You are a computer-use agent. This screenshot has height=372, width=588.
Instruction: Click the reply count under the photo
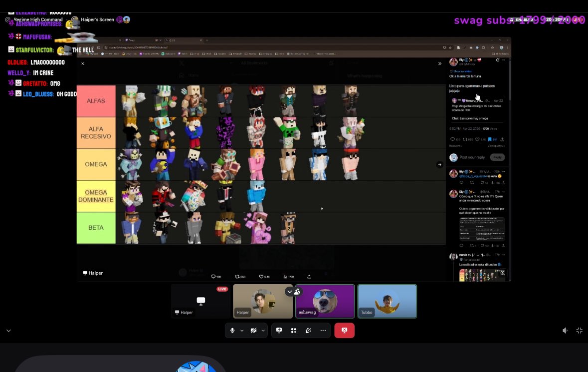216,277
